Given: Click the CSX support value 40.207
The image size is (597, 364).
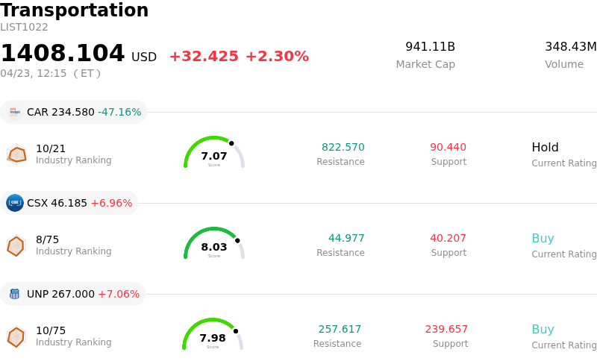Looking at the screenshot, I should [448, 239].
